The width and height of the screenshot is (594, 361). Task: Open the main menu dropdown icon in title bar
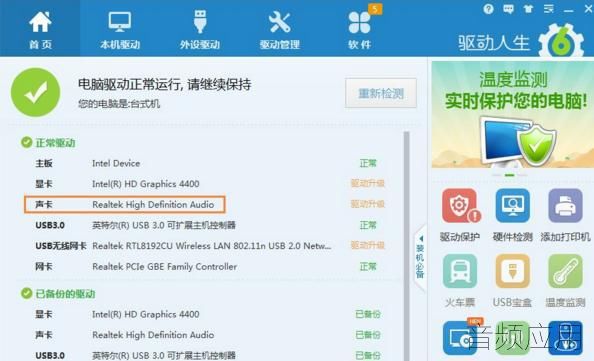coord(549,9)
